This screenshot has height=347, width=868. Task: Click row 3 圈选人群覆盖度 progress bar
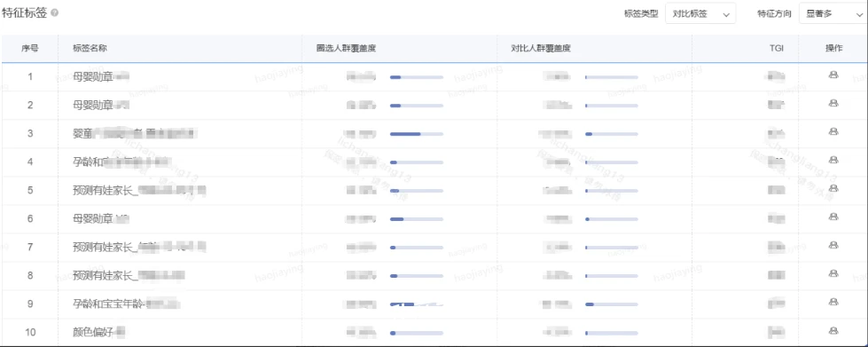point(417,134)
